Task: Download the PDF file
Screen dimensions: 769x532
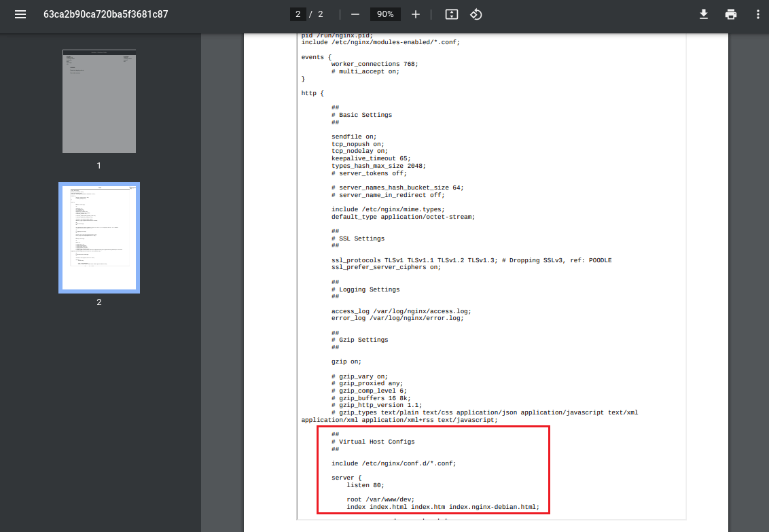Action: (x=703, y=14)
